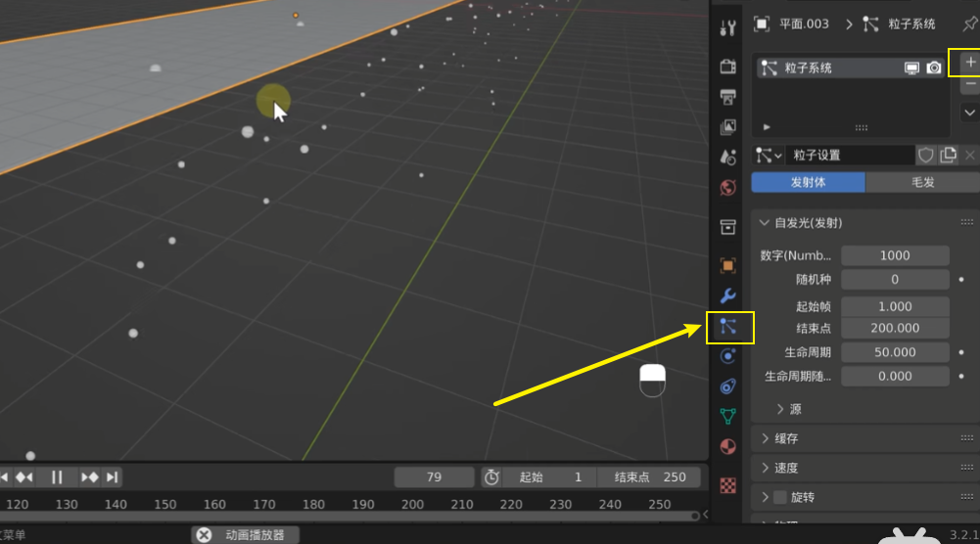Open the Texture properties checker tab
The width and height of the screenshot is (980, 544).
pos(727,485)
